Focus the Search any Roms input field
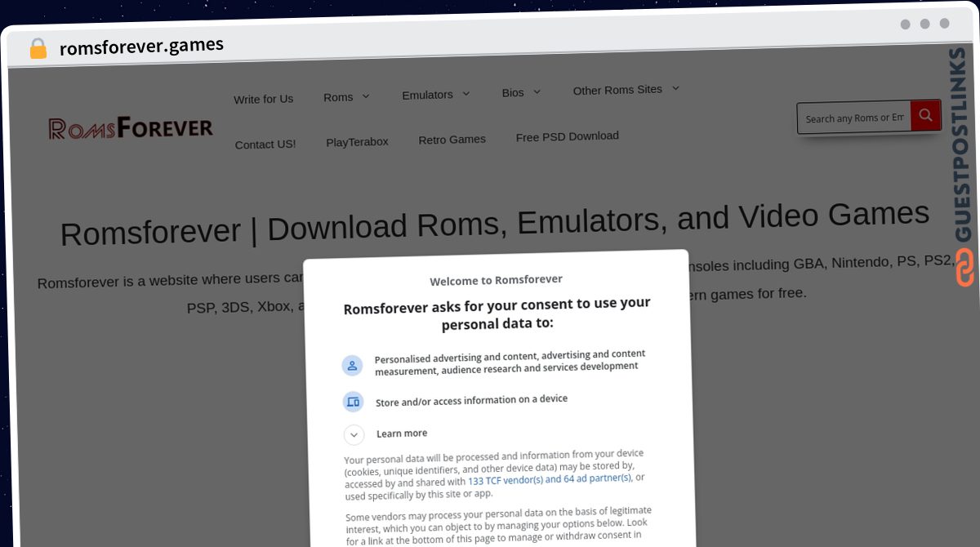The image size is (980, 547). point(854,118)
